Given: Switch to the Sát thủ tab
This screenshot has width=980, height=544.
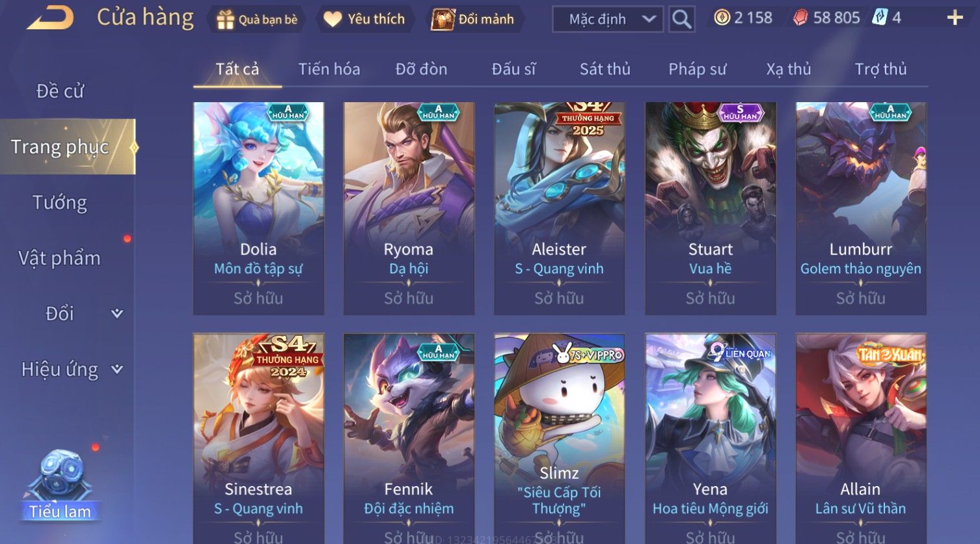Looking at the screenshot, I should pyautogui.click(x=605, y=69).
